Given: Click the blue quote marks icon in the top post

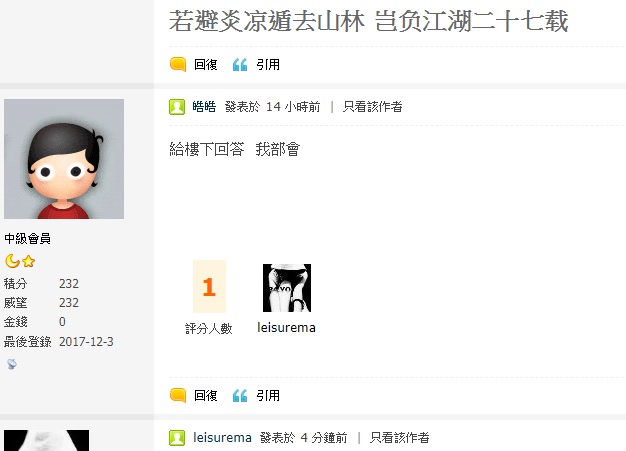Looking at the screenshot, I should [240, 64].
